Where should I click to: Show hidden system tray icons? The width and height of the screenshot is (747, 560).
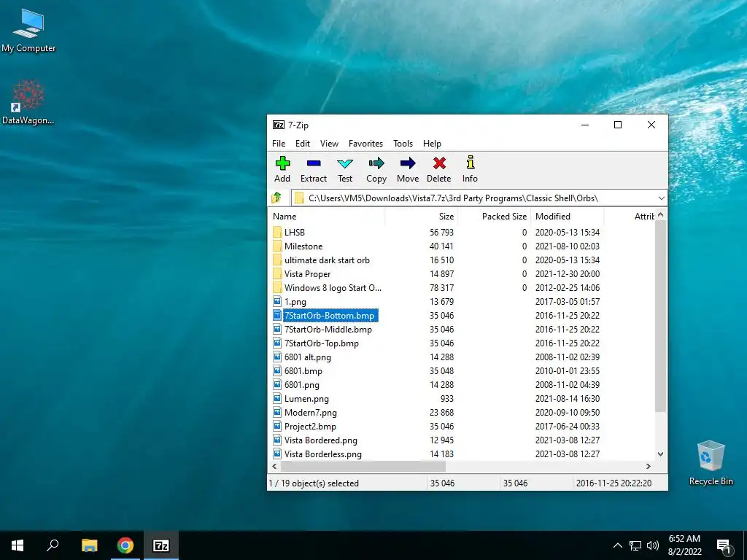pyautogui.click(x=617, y=545)
